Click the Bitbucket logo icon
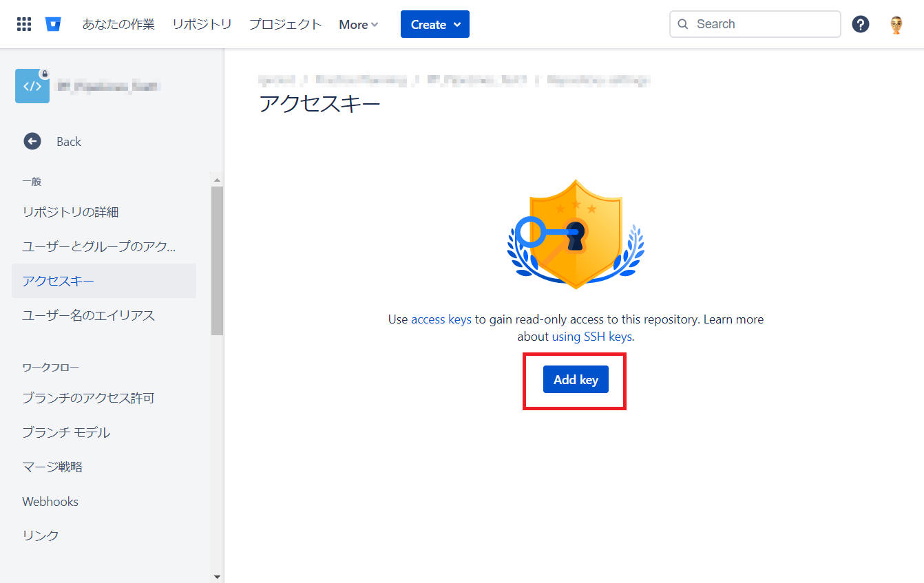The width and height of the screenshot is (924, 583). pos(53,24)
